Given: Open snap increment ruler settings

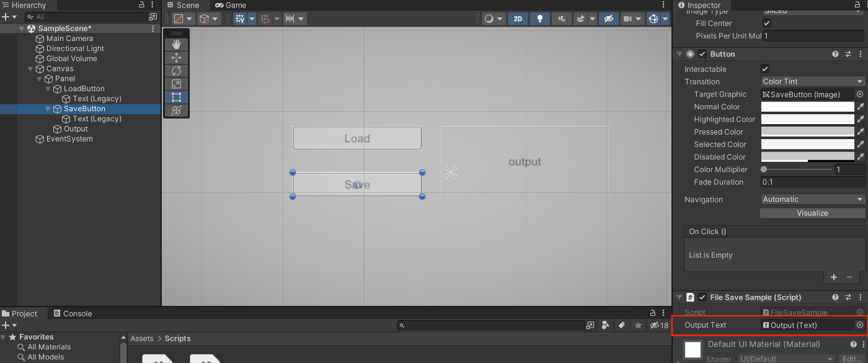Looking at the screenshot, I should pyautogui.click(x=290, y=19).
